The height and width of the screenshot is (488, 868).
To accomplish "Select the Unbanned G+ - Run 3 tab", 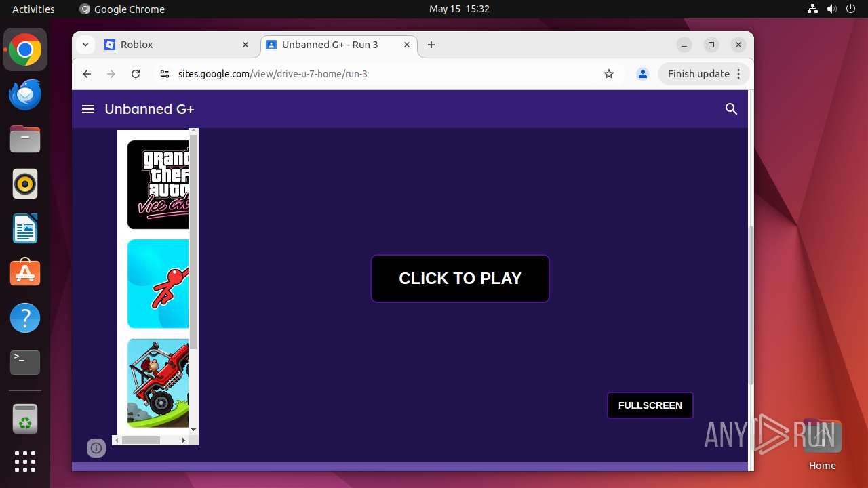I will pyautogui.click(x=338, y=45).
